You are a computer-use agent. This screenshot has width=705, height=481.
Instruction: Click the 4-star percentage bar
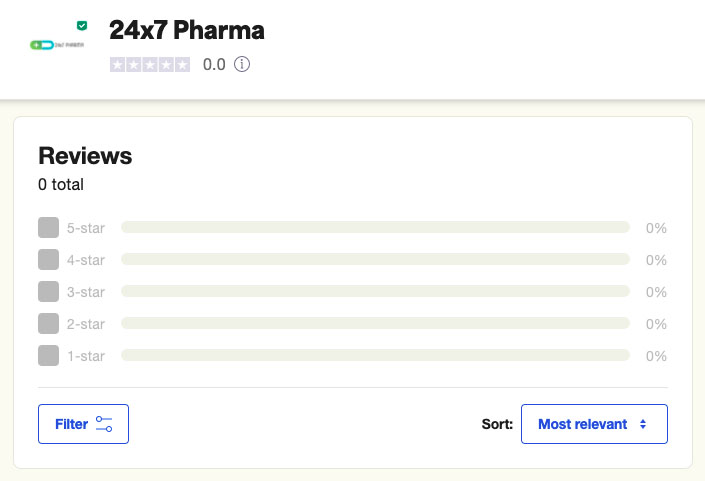click(x=375, y=260)
